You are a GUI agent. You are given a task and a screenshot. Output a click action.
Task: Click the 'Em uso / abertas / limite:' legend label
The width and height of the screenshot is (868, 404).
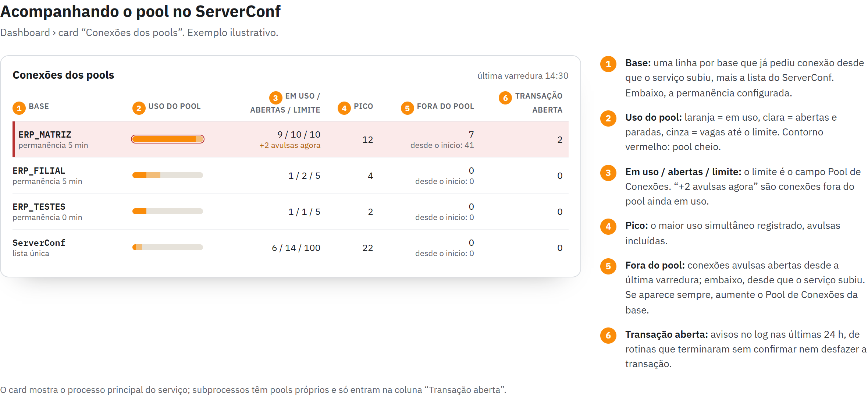pyautogui.click(x=683, y=172)
